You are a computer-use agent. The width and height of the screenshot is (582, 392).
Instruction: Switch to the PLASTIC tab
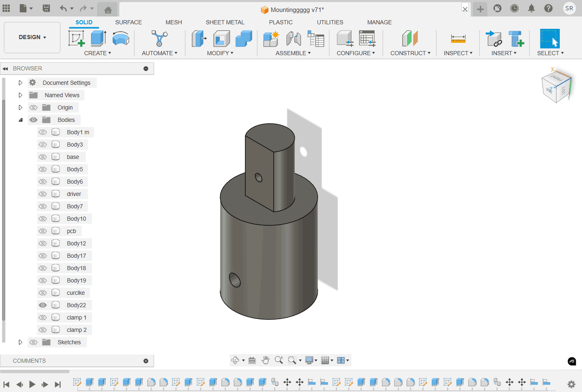pyautogui.click(x=281, y=22)
